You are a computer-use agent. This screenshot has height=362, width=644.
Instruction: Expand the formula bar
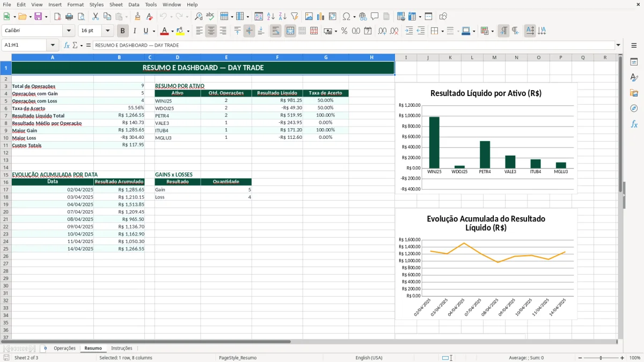click(x=619, y=46)
